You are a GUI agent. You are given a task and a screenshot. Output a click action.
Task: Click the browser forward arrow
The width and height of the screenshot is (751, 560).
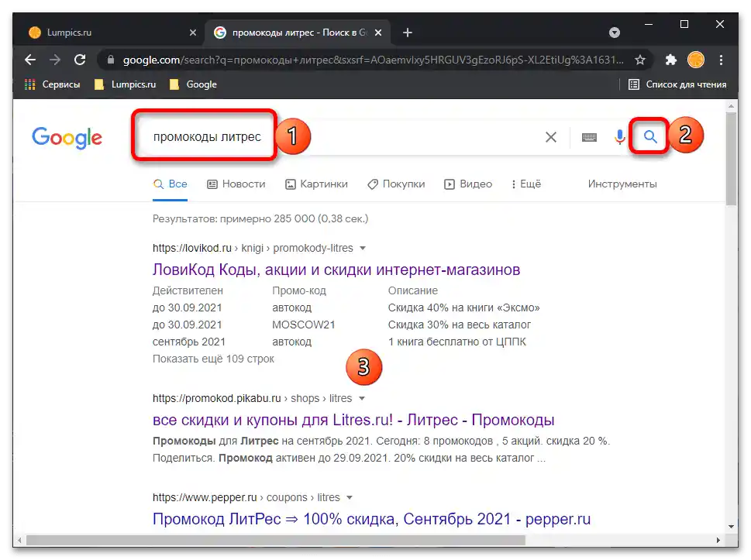tap(55, 60)
